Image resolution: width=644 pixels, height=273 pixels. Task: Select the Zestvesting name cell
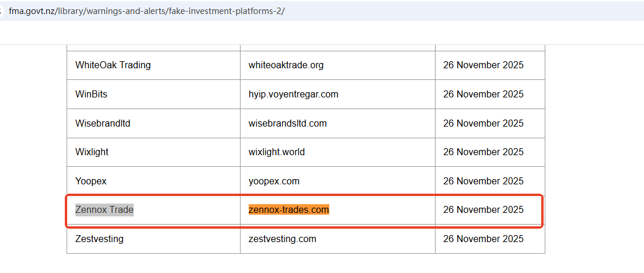pyautogui.click(x=99, y=239)
